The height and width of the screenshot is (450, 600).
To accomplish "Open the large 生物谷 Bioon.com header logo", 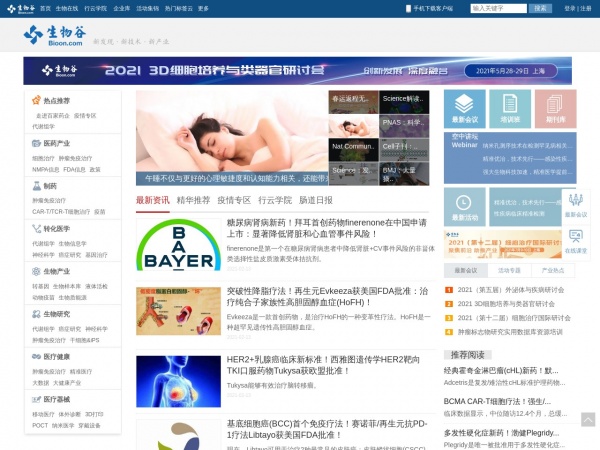I will pos(55,35).
